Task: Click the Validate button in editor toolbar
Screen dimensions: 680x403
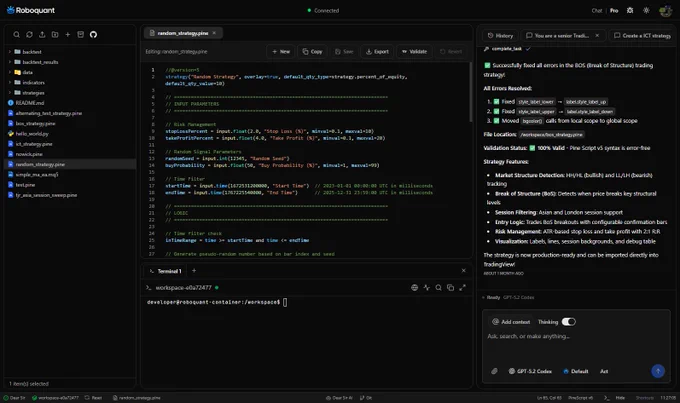Action: click(x=414, y=51)
